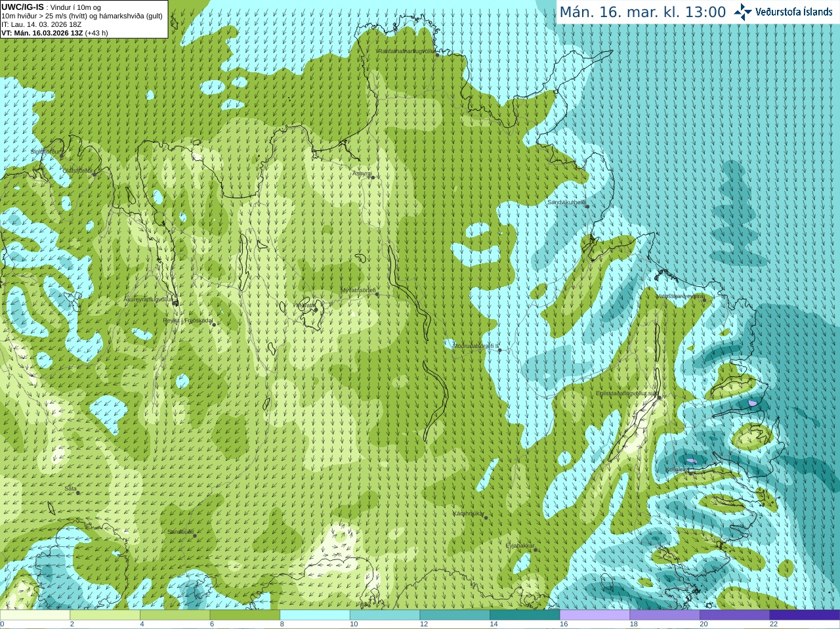
Task: Select the Sandbúðir station label
Action: (x=180, y=532)
